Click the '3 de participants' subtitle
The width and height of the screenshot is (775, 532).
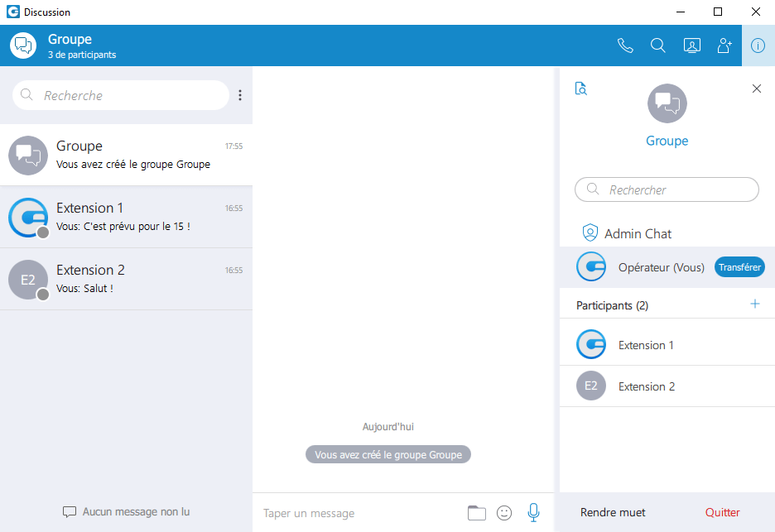82,55
